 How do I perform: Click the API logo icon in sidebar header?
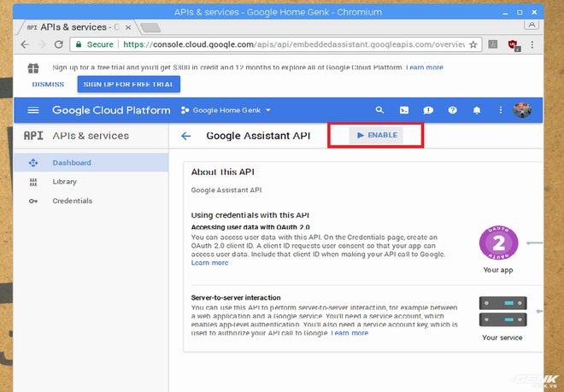coord(33,136)
